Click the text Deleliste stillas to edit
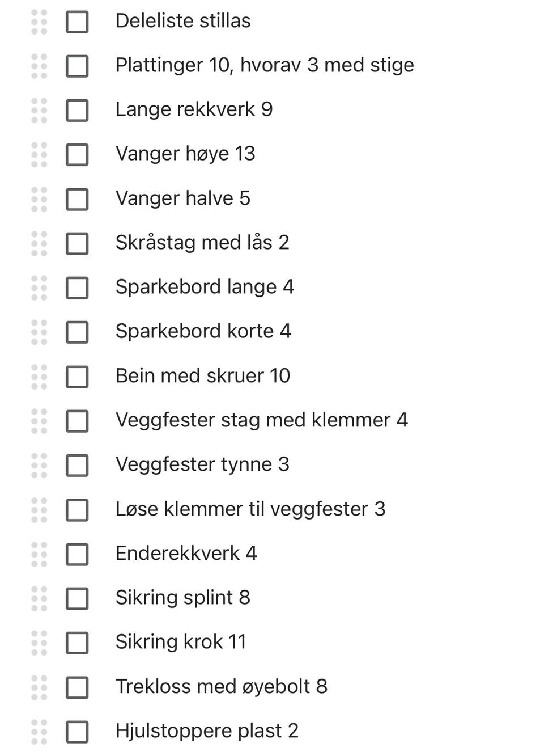 tap(183, 21)
